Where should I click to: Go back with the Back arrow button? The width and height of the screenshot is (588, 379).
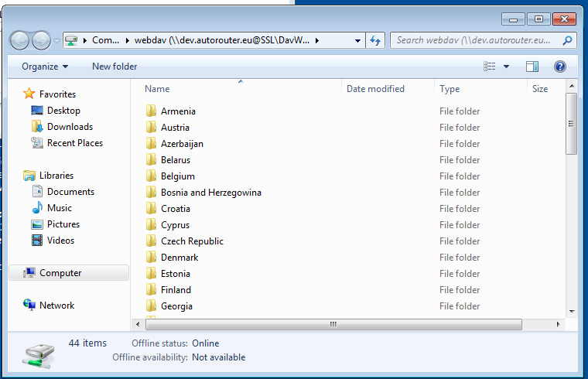click(x=19, y=40)
